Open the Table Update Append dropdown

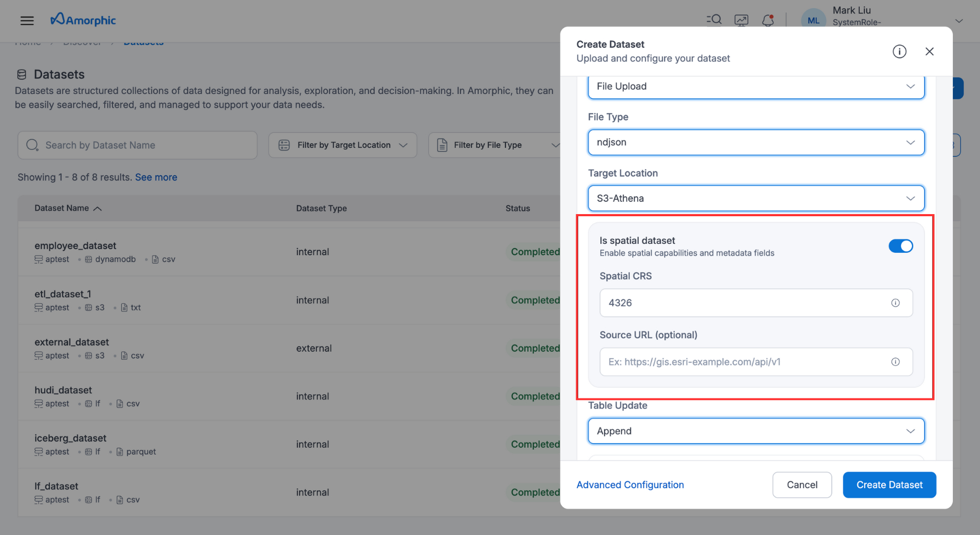[x=756, y=431]
